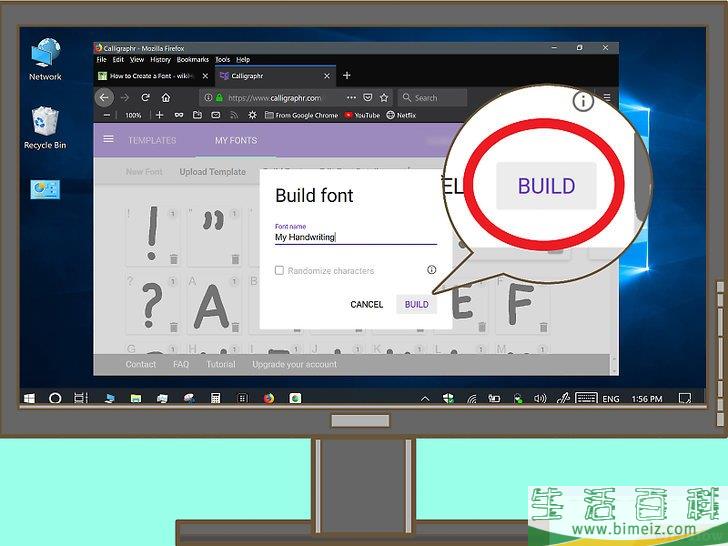Screen dimensions: 728x546
Task: Bookmark the page with the star icon
Action: 384,98
